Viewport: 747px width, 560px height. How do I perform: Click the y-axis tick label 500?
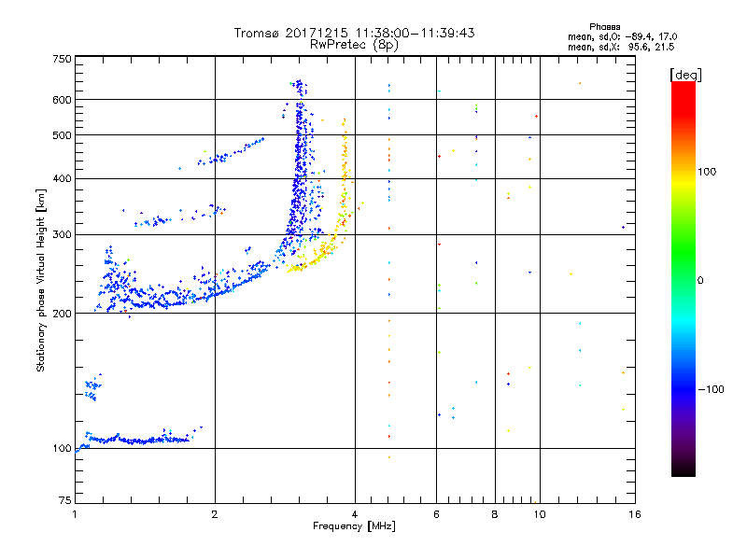(x=62, y=135)
